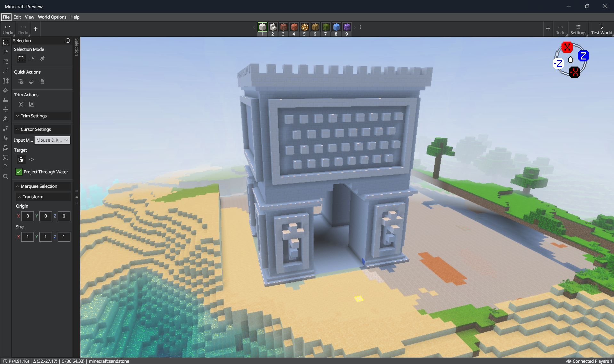Viewport: 614px width, 364px height.
Task: Click the left toolbar Redo button
Action: (x=23, y=29)
